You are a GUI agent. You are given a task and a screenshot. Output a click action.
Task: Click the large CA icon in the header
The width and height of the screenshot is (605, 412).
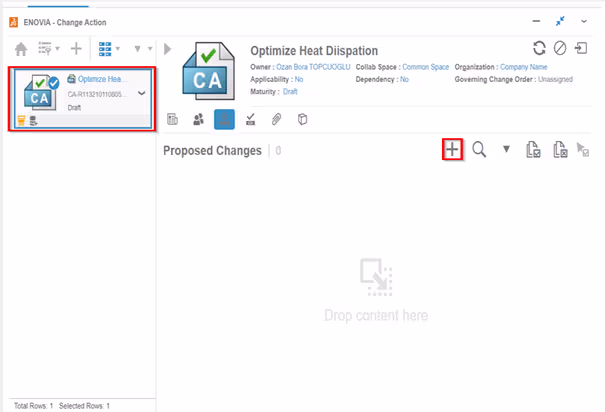click(208, 71)
